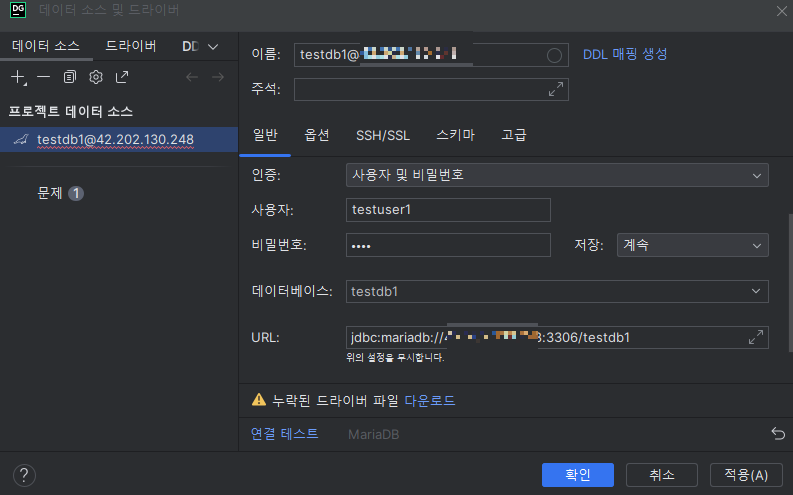This screenshot has height=495, width=793.
Task: Open the 문제 item with badge 1
Action: (x=60, y=193)
